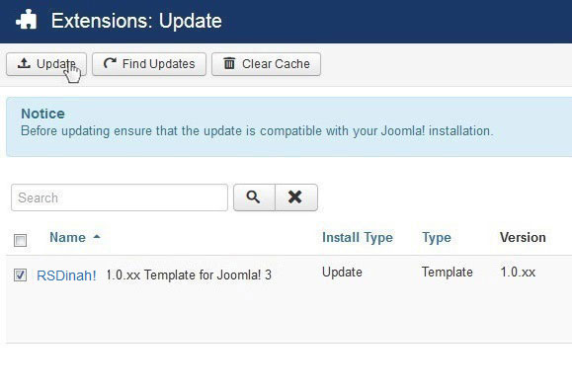Click the Notice heading in the alert
This screenshot has width=572, height=392.
pos(43,114)
